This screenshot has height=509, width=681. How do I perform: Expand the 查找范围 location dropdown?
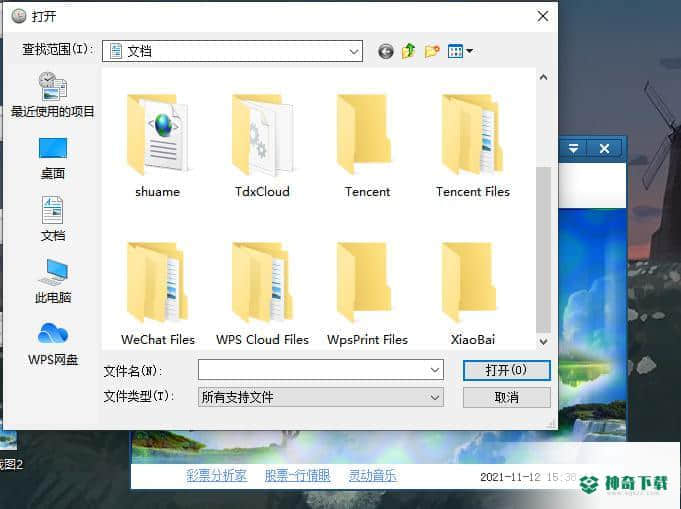[354, 52]
